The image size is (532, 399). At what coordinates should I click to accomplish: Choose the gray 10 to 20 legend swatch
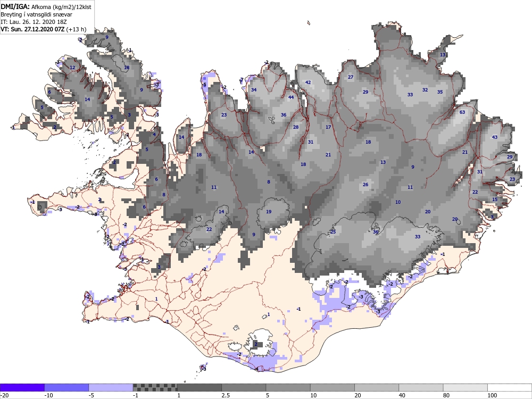[332, 387]
